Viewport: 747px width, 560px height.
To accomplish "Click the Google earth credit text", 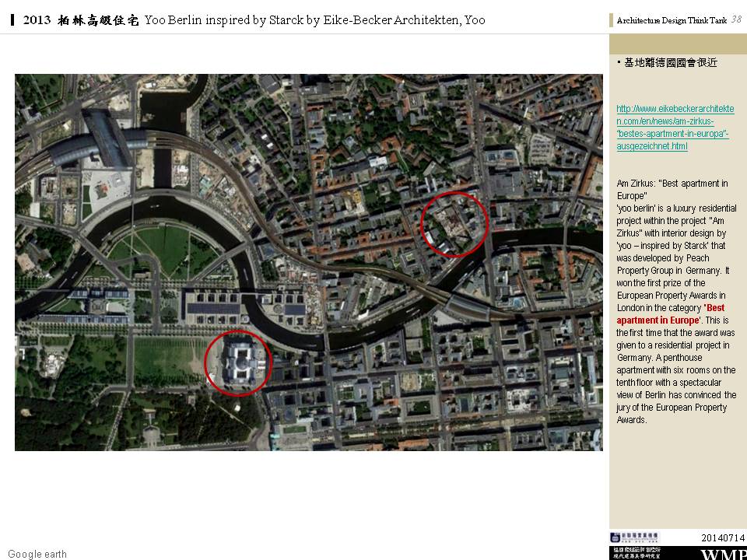I will tap(37, 555).
